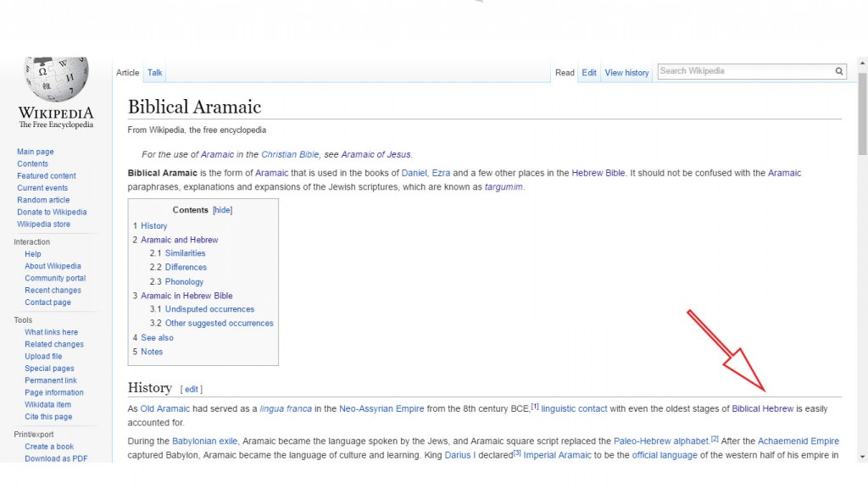
Task: Open Special pages
Action: tap(49, 369)
